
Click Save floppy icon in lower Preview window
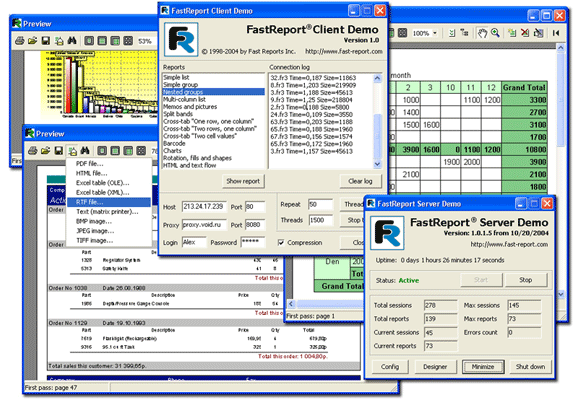pos(59,150)
